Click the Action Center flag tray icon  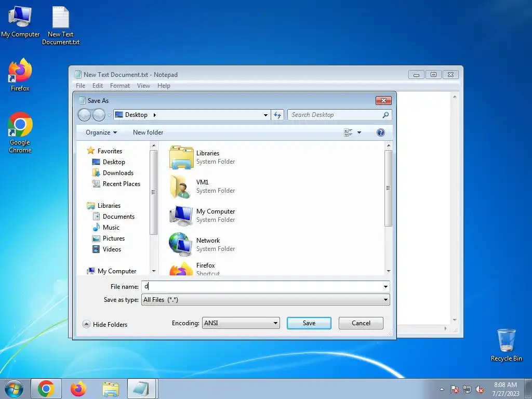pos(454,390)
